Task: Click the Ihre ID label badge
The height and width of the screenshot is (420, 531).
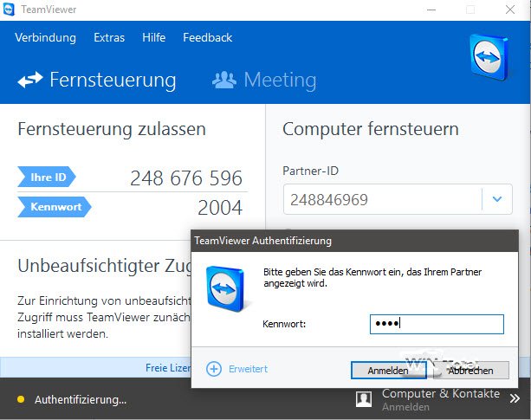Action: [47, 177]
